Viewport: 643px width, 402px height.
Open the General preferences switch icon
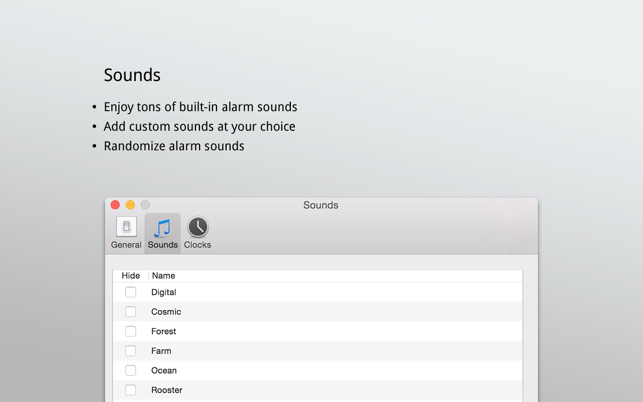(x=126, y=227)
